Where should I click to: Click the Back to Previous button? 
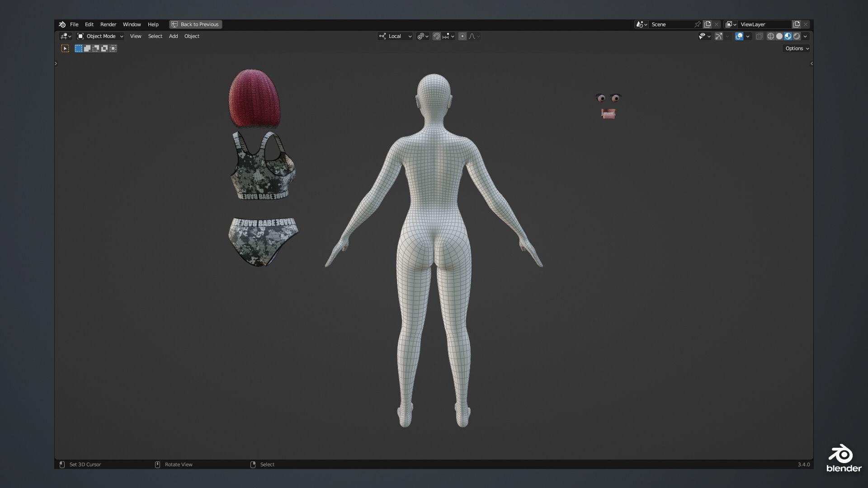pos(196,24)
